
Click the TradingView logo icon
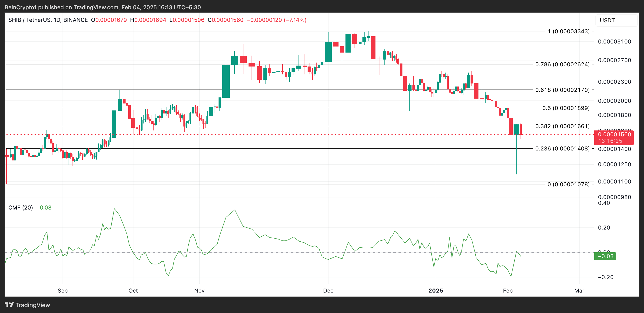(x=9, y=305)
